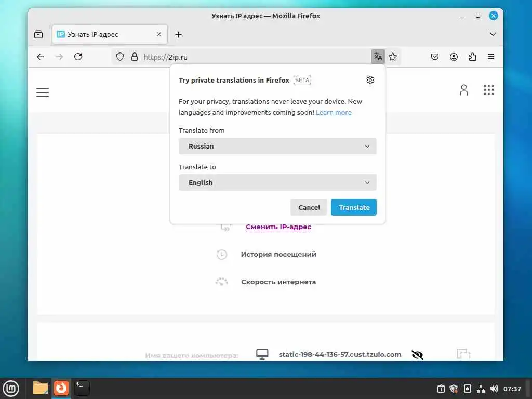The height and width of the screenshot is (399, 532).
Task: Open the Extensions puzzle icon
Action: click(472, 57)
